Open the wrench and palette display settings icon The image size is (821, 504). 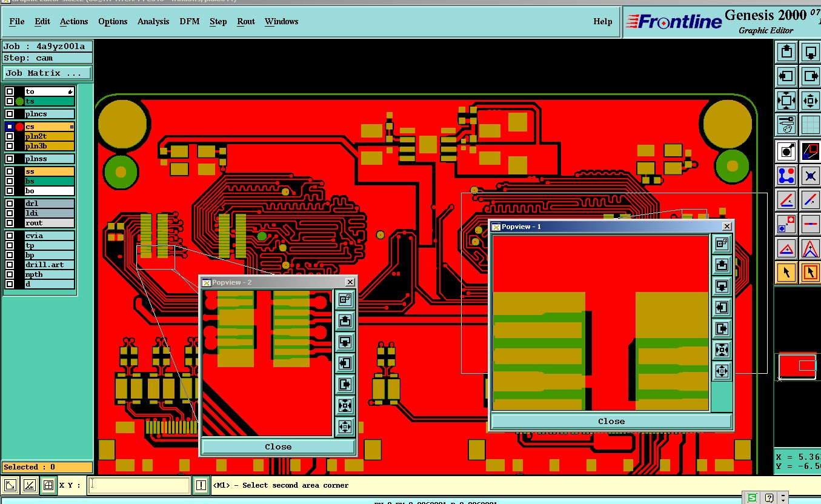point(786,125)
